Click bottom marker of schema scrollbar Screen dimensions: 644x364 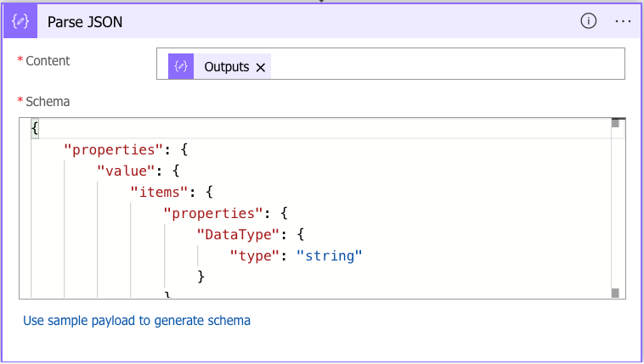[x=615, y=293]
